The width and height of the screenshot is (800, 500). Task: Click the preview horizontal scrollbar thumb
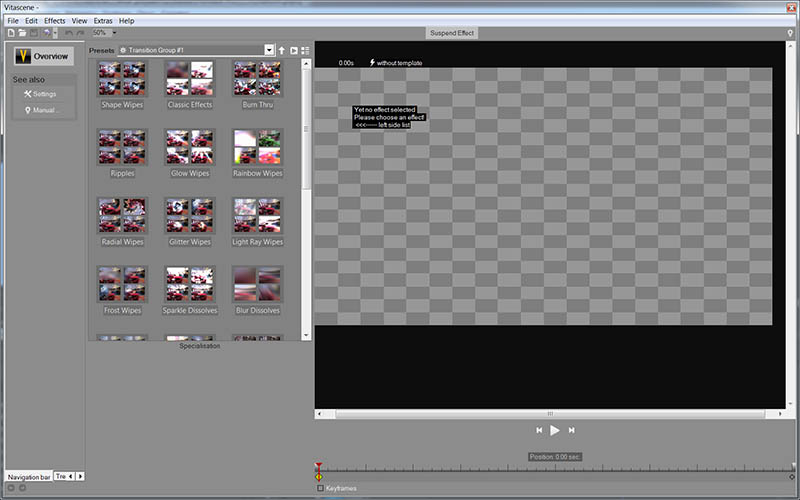[x=550, y=414]
